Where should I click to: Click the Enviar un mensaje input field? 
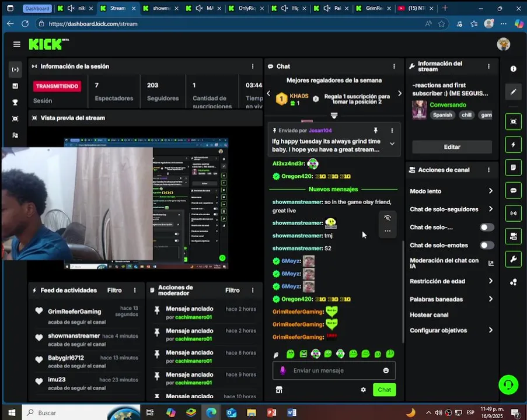coord(334,370)
